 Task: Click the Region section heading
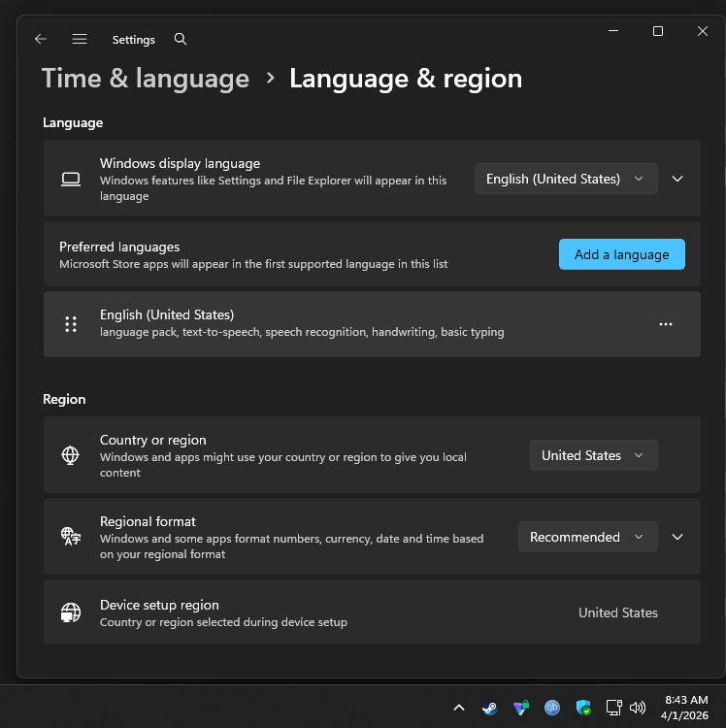coord(64,399)
